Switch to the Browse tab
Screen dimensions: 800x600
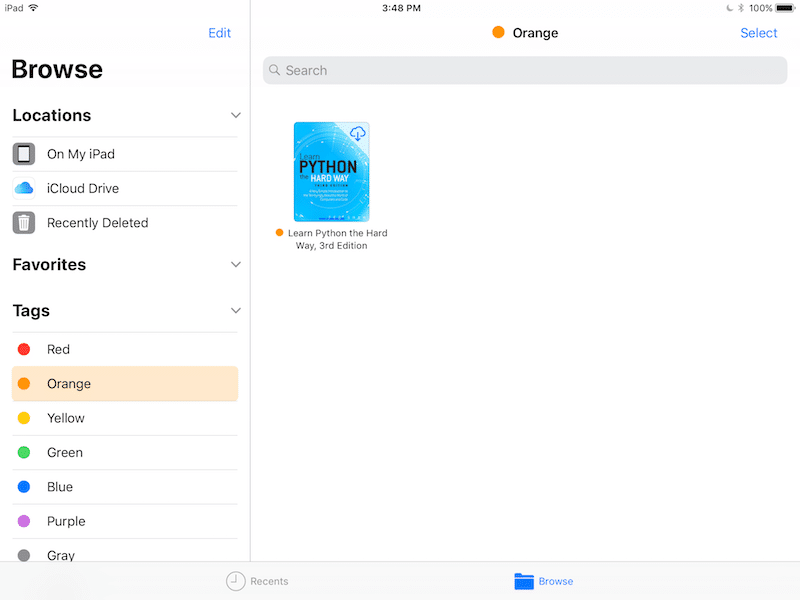pos(544,581)
